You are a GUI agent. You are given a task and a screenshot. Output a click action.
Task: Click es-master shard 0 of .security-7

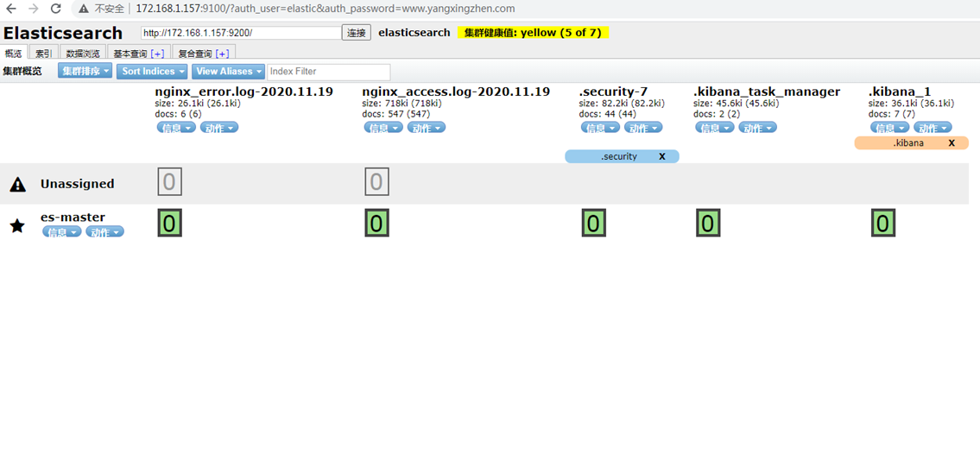tap(594, 224)
